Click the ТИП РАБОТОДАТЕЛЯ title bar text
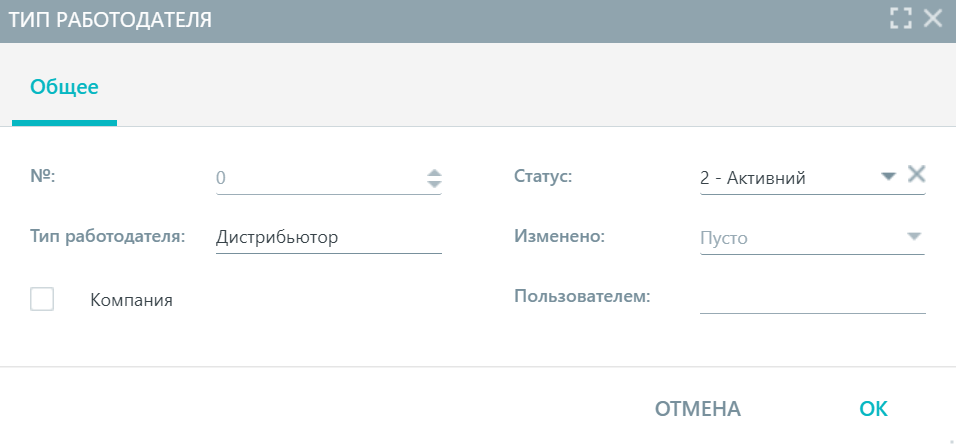The width and height of the screenshot is (956, 444). click(110, 20)
